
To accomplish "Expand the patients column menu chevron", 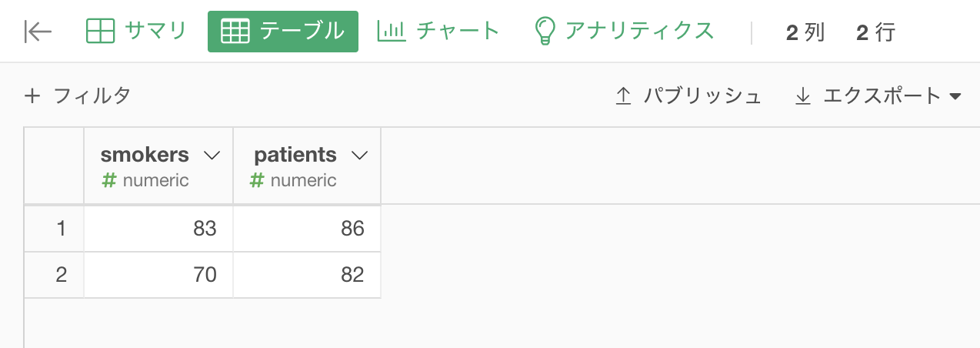I will tap(359, 156).
